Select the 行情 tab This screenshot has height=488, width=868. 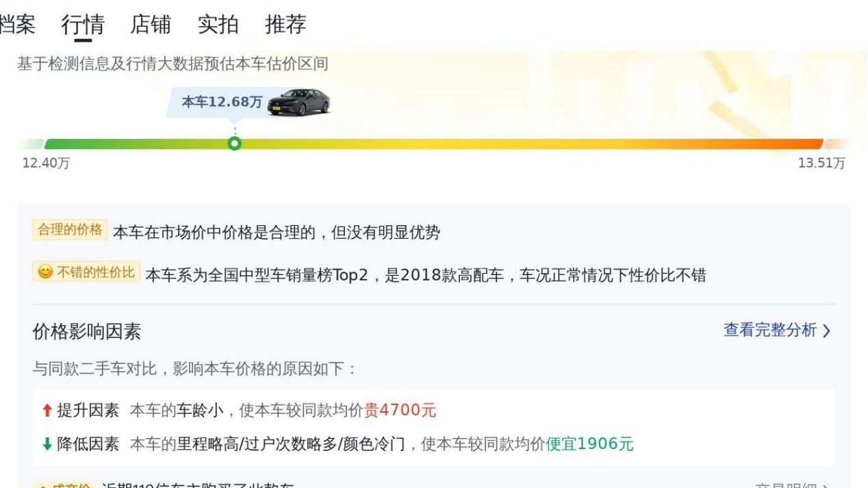(83, 25)
